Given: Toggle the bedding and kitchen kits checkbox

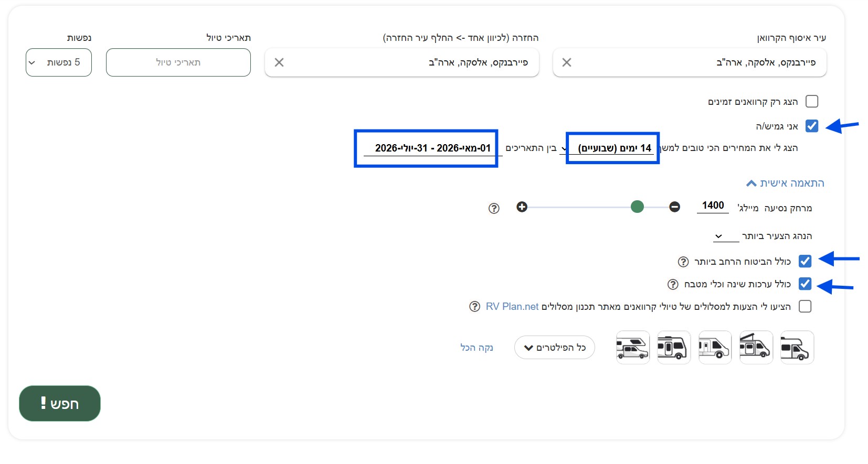Looking at the screenshot, I should click(805, 284).
